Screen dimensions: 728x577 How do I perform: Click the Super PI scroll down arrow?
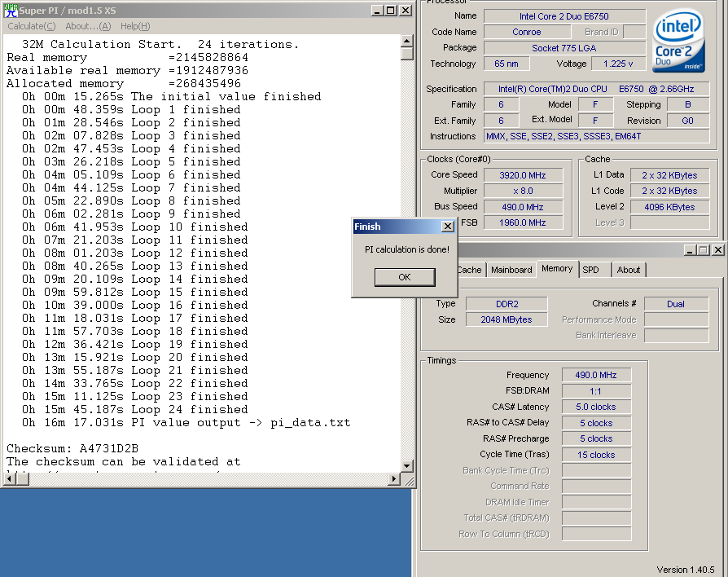406,465
